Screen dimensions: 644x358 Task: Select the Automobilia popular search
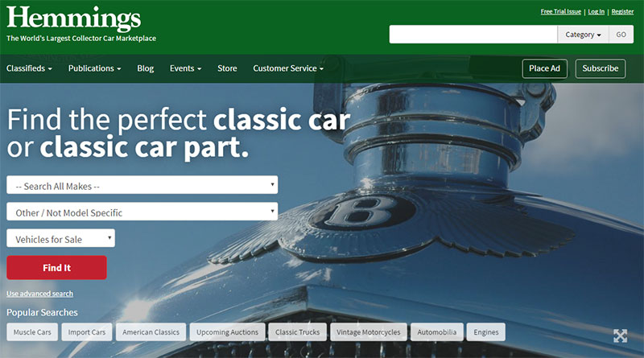point(436,332)
